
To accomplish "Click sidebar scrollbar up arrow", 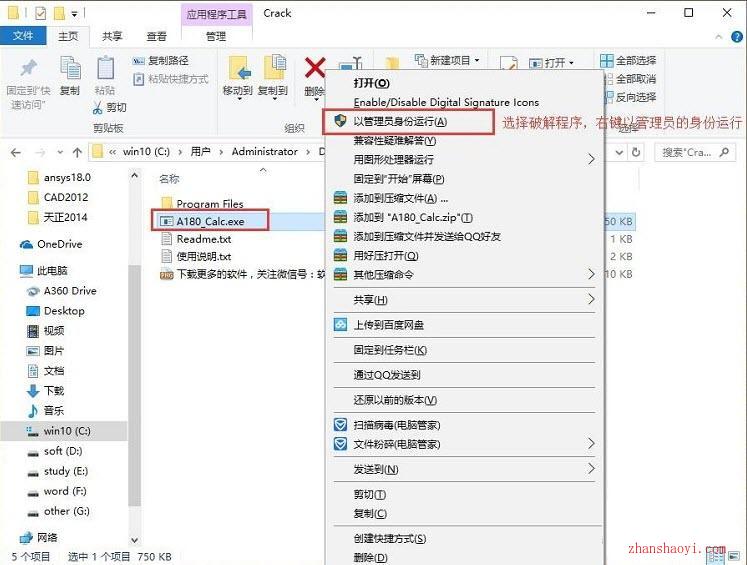I will 134,176.
